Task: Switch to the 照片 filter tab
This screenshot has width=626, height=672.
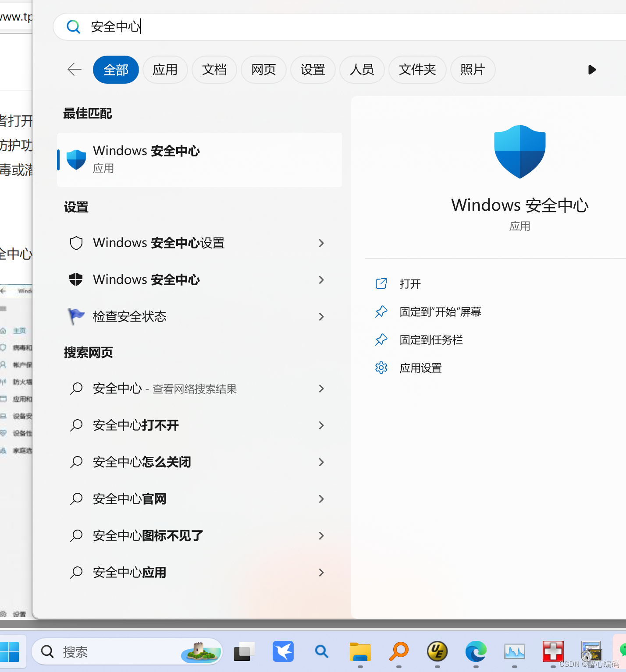Action: click(473, 70)
